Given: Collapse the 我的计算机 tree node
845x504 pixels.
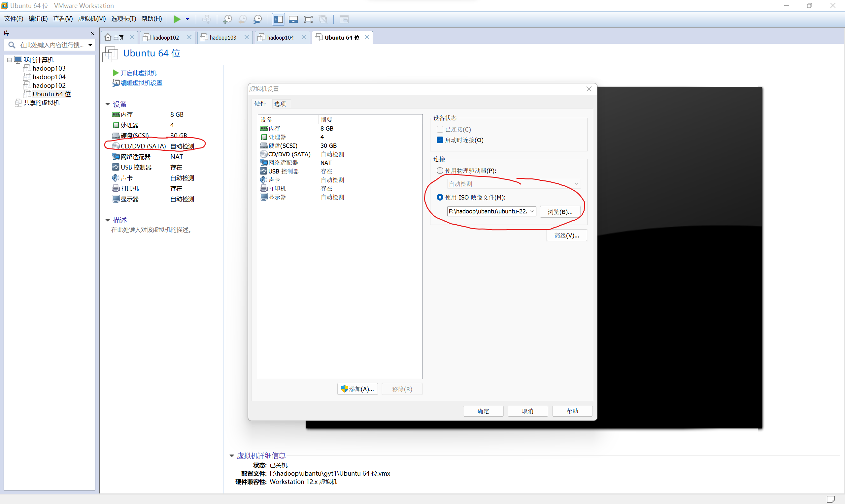Looking at the screenshot, I should (9, 60).
